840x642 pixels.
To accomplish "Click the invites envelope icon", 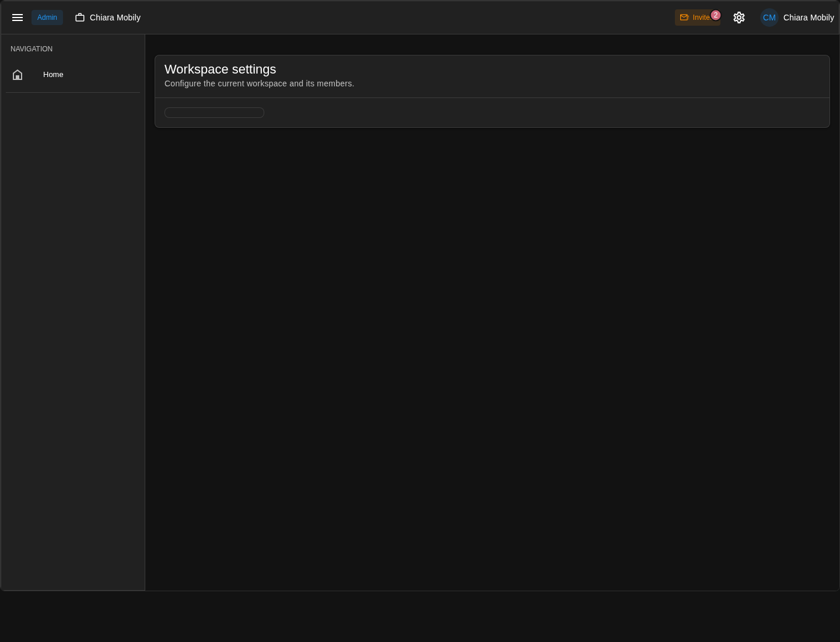I will coord(684,18).
